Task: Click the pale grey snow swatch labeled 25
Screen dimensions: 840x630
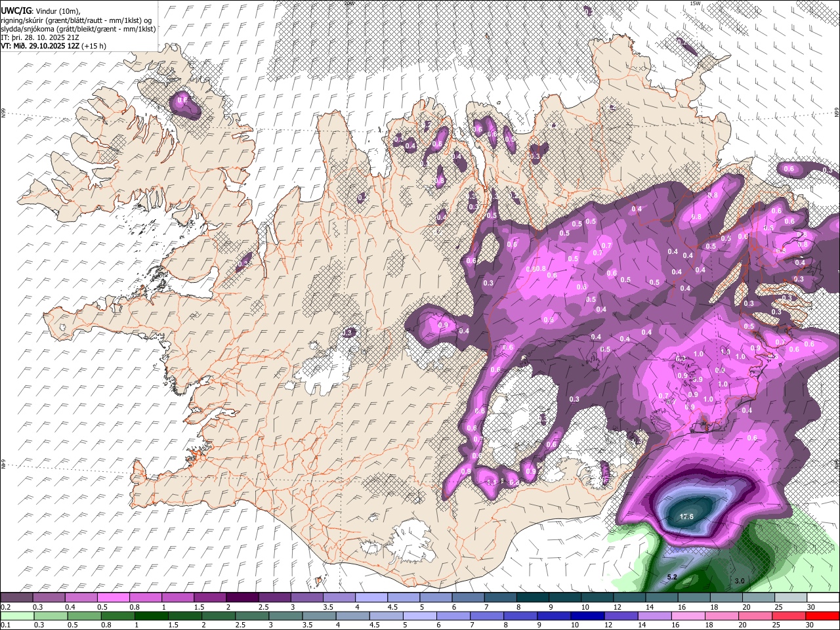Action: pyautogui.click(x=791, y=598)
